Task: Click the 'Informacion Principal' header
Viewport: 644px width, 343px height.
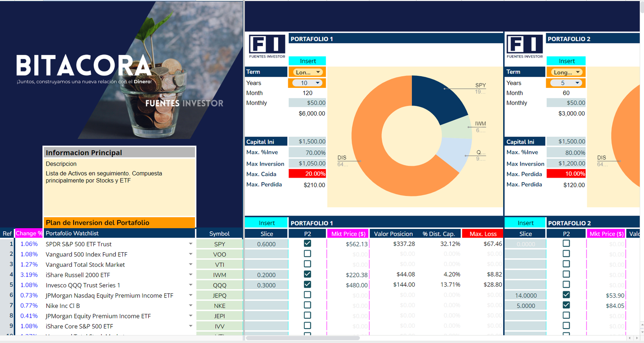Action: point(119,152)
